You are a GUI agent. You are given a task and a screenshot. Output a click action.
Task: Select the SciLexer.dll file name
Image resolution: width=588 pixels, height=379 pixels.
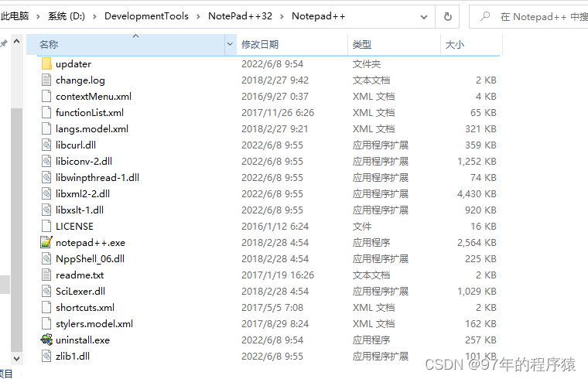point(80,292)
